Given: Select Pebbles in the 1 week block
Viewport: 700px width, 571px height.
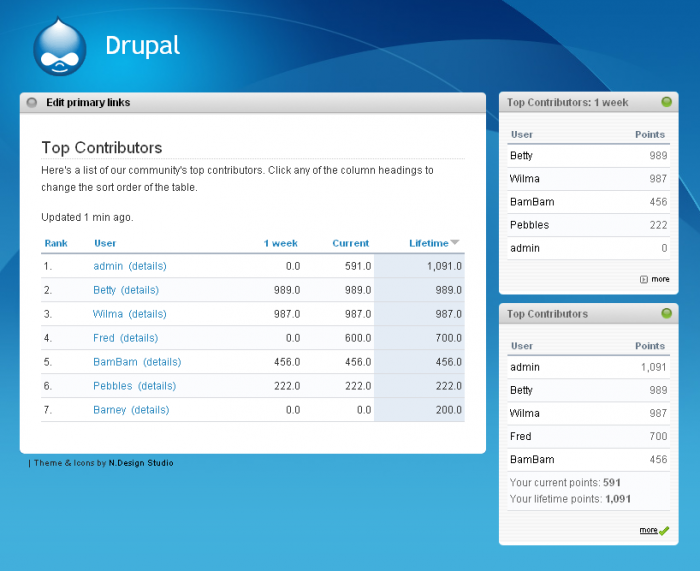Looking at the screenshot, I should (x=529, y=225).
